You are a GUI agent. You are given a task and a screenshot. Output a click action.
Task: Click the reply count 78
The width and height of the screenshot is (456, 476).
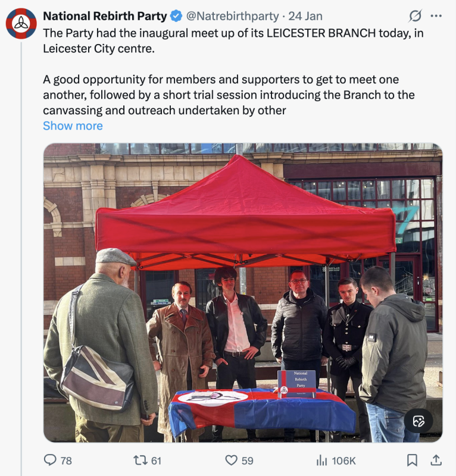pos(66,461)
